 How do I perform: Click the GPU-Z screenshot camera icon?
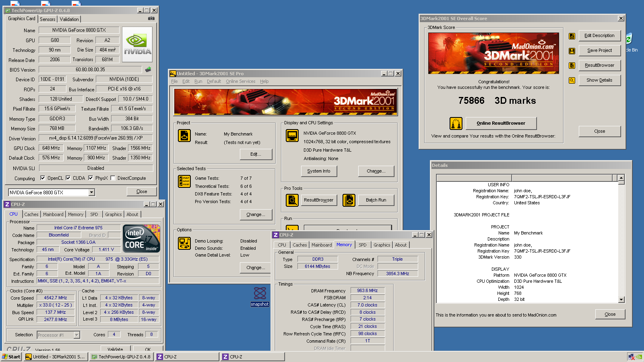[151, 19]
